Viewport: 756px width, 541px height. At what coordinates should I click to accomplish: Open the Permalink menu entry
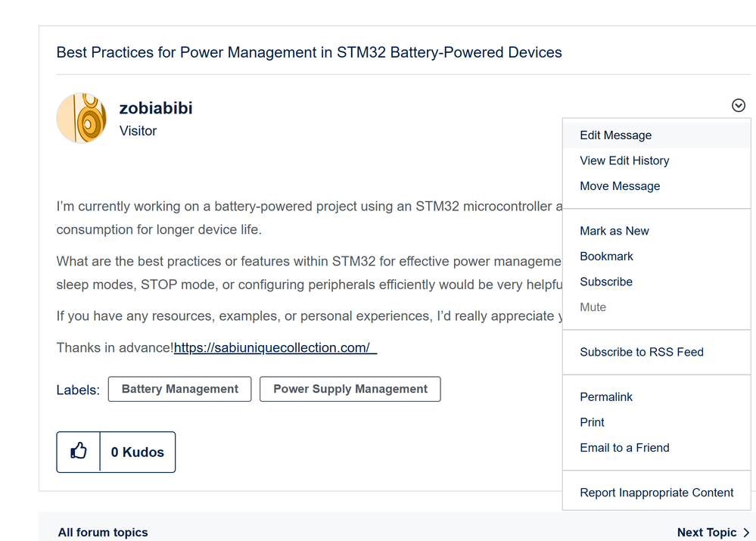click(606, 396)
